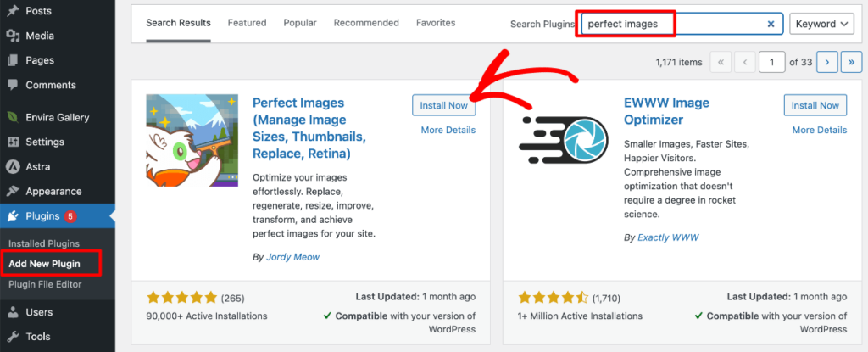Open the Perfect Images plugin title link
868x352 pixels.
(308, 128)
